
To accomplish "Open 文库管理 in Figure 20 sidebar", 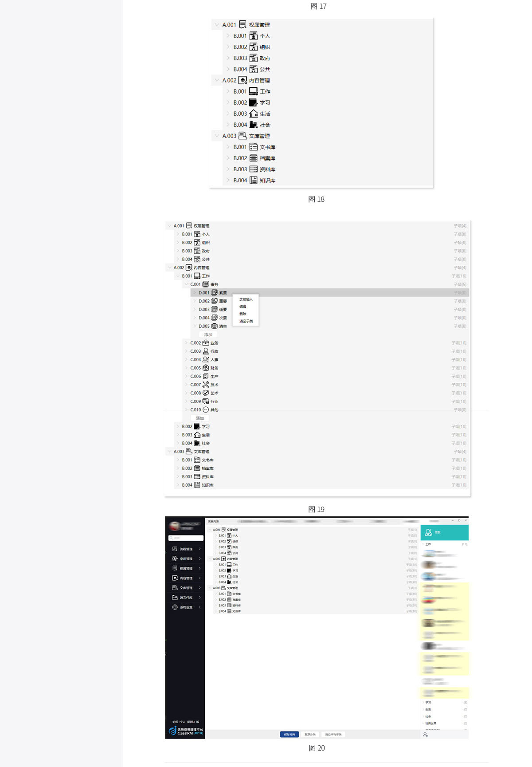I will [x=186, y=588].
